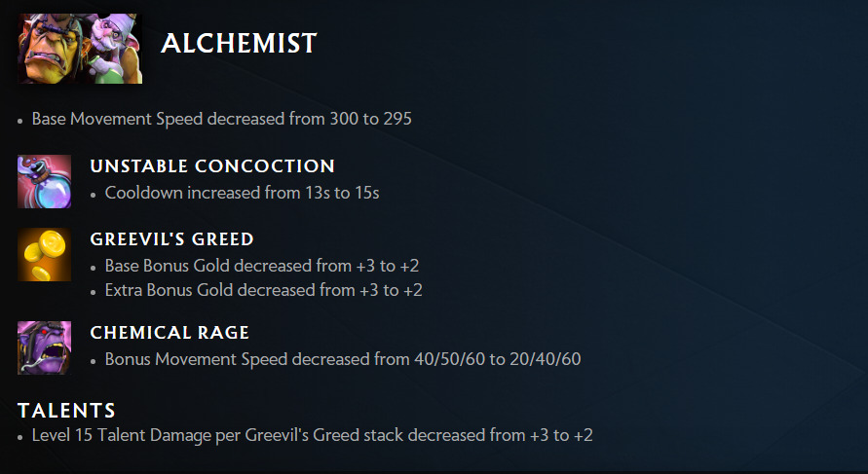
Task: Click the bullet beside Level 15 Talent
Action: [x=20, y=437]
